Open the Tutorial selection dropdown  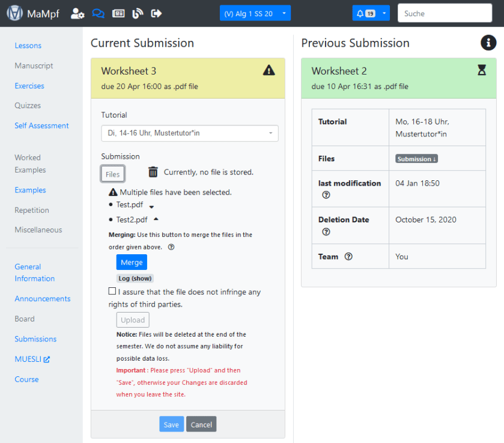(x=189, y=133)
